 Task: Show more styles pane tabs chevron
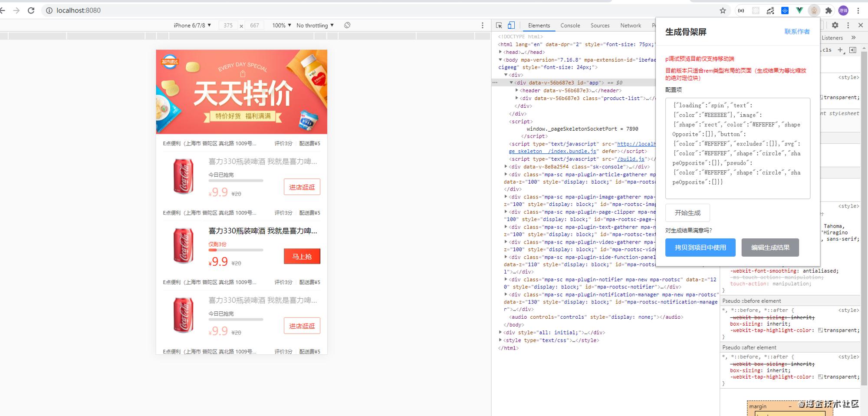coord(853,37)
